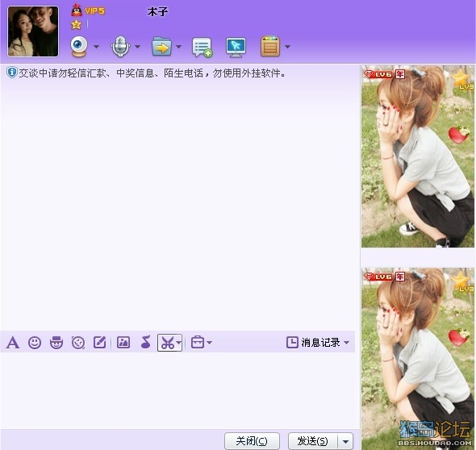Image resolution: width=476 pixels, height=450 pixels.
Task: Open the emoticon smiley picker
Action: point(35,343)
